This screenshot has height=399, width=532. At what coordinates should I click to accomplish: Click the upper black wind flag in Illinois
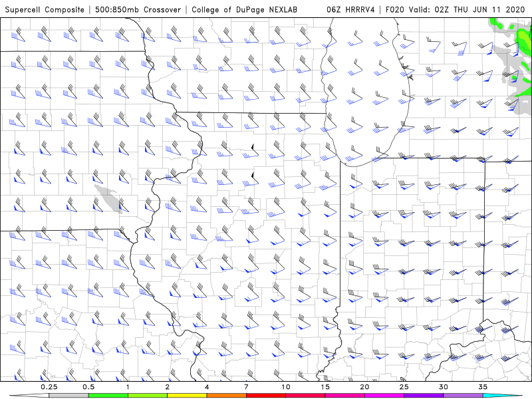[253, 147]
